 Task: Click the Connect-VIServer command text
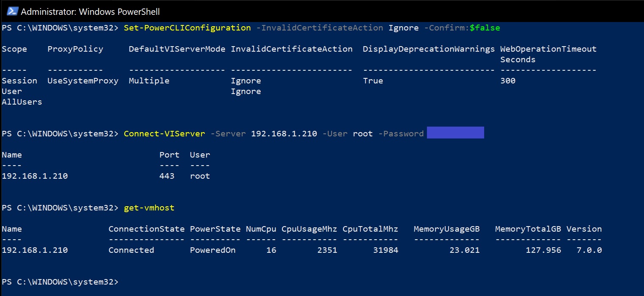click(164, 134)
